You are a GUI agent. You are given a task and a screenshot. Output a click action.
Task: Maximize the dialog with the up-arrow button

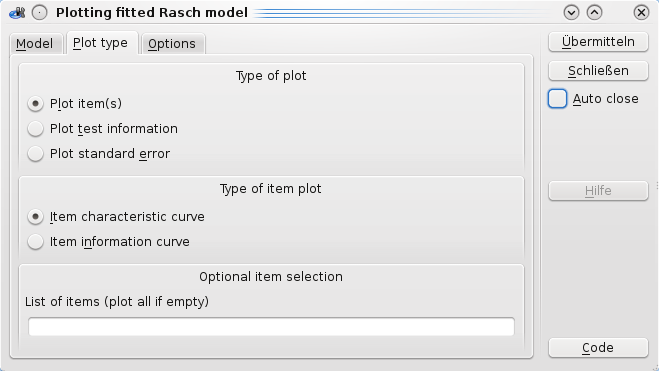click(594, 13)
